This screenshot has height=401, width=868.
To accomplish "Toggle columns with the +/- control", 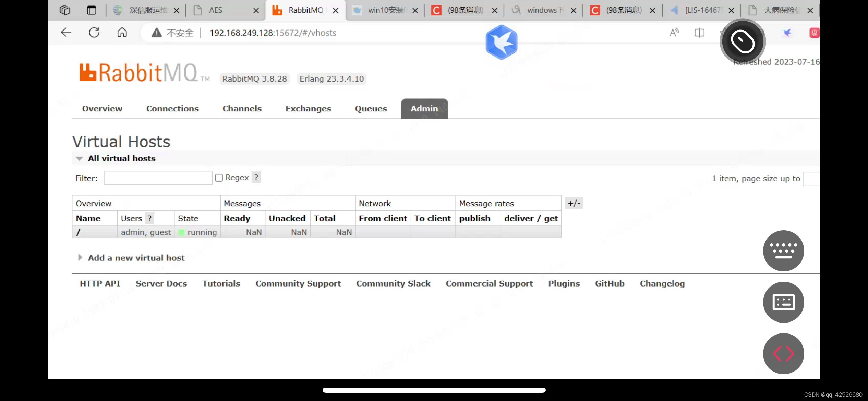I will point(574,203).
